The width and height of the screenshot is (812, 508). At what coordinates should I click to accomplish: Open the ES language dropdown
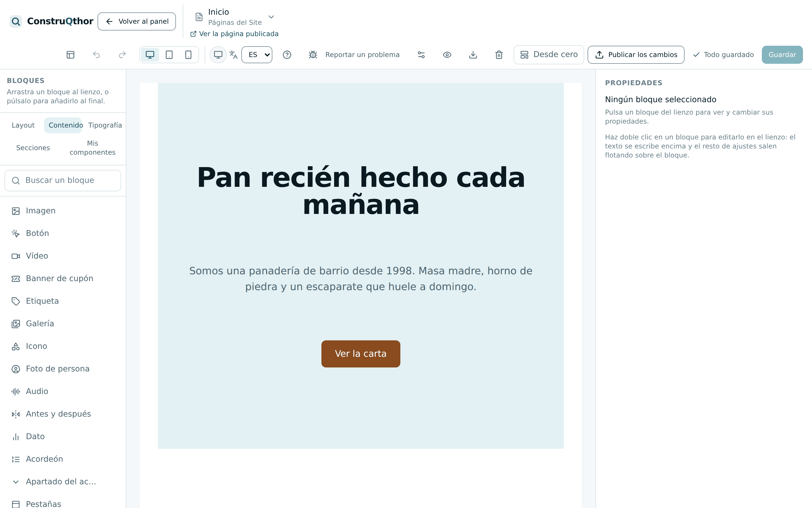257,55
